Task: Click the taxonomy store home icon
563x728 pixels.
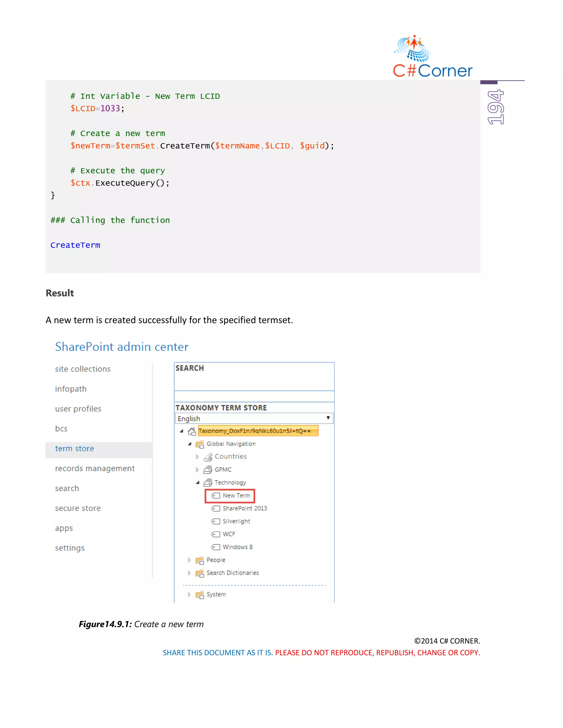Action: [x=192, y=431]
